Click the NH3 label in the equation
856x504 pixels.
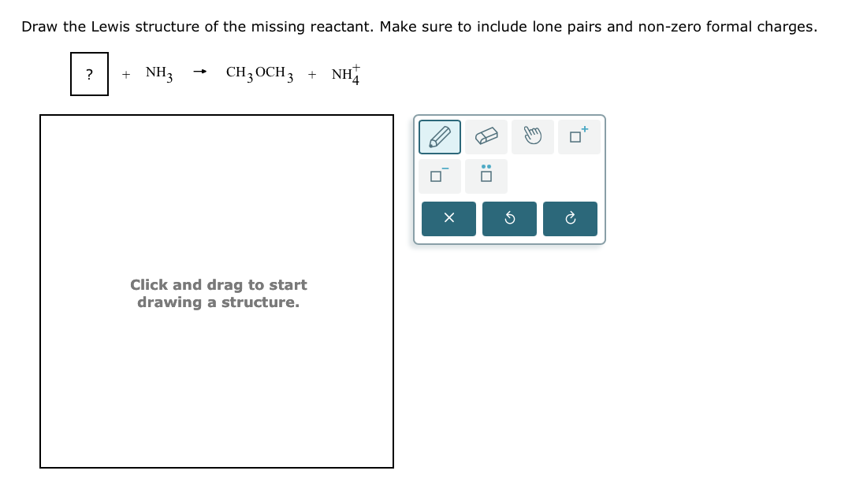158,73
